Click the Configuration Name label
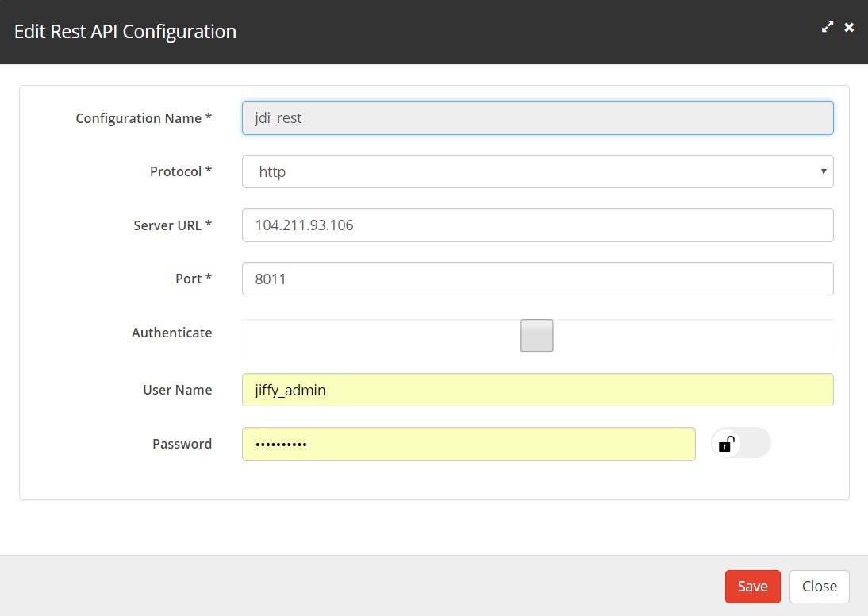This screenshot has height=616, width=868. pos(144,118)
